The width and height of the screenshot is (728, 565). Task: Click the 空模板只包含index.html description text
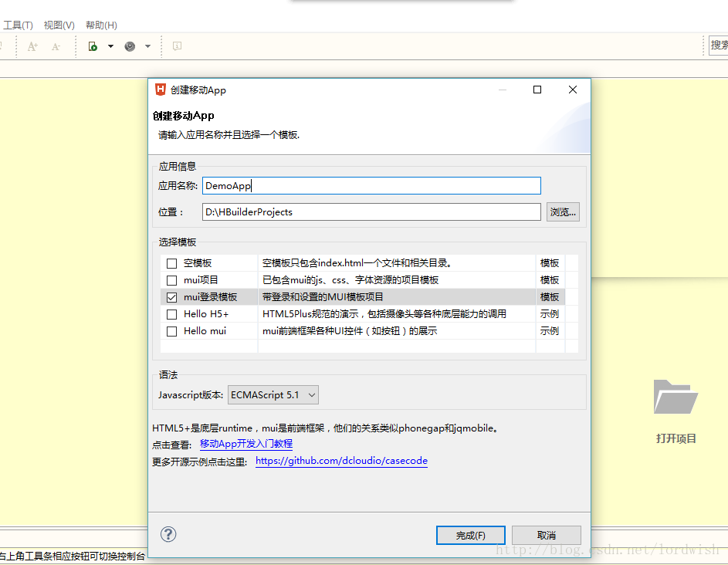click(357, 263)
